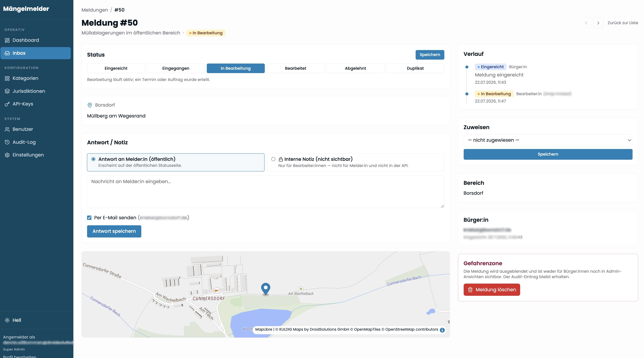Viewport: 644px width, 358px height.
Task: Click the API-Keys key icon
Action: coord(7,104)
